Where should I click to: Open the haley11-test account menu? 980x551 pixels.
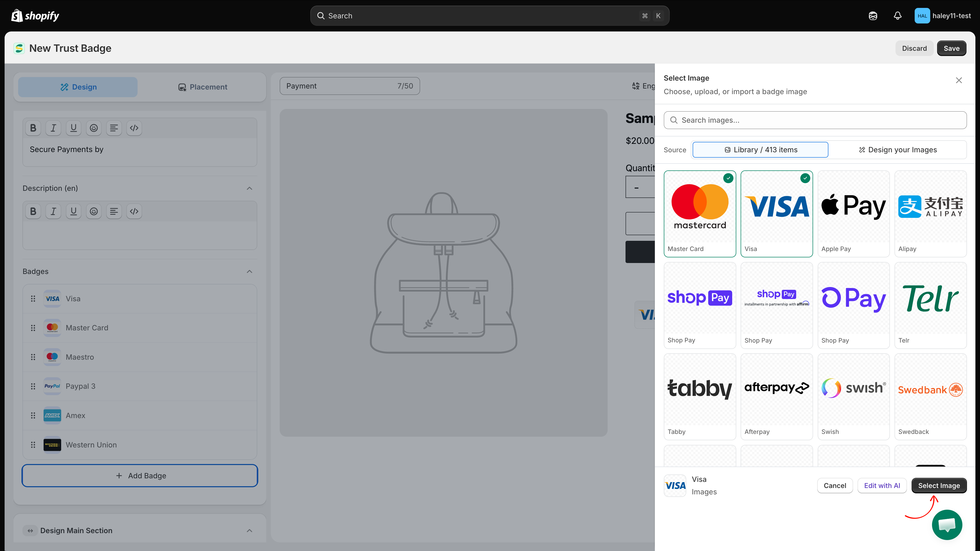point(943,16)
